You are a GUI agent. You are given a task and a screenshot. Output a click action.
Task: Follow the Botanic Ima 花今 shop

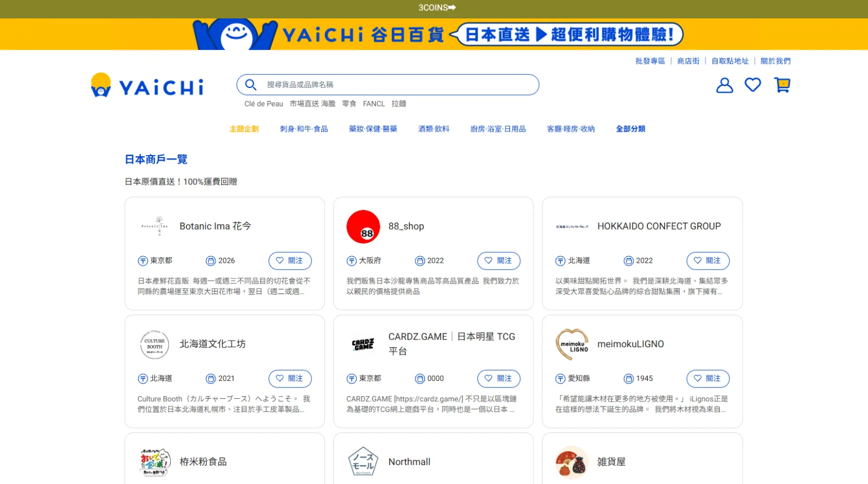pos(290,261)
